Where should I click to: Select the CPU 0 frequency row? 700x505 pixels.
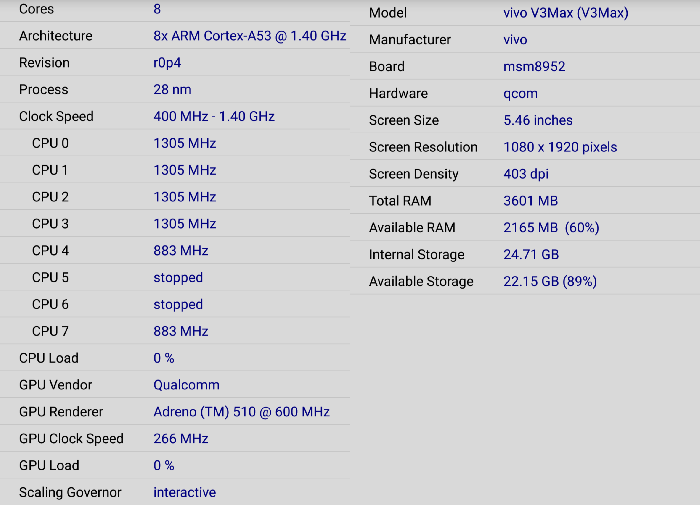point(175,143)
